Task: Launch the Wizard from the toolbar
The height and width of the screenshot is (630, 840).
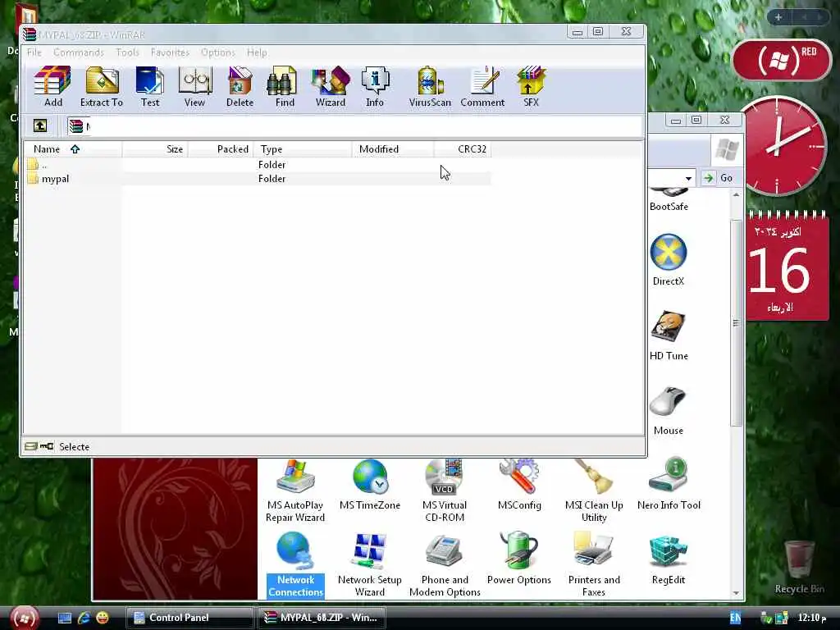Action: [331, 87]
